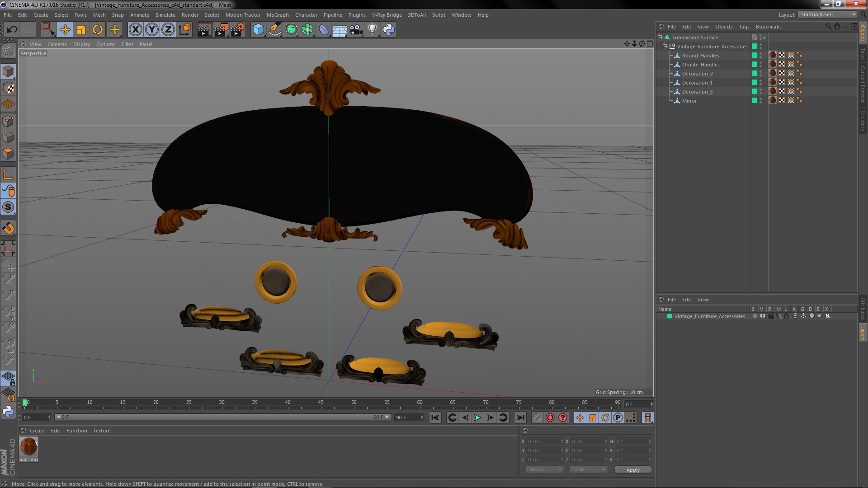Open viewport Cameras menu
The image size is (868, 488).
pyautogui.click(x=57, y=44)
